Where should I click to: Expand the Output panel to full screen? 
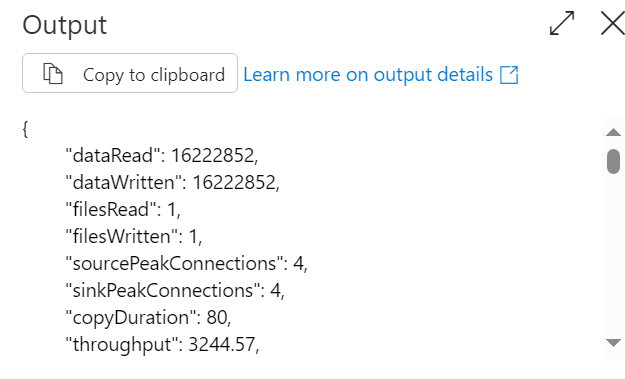coord(562,24)
